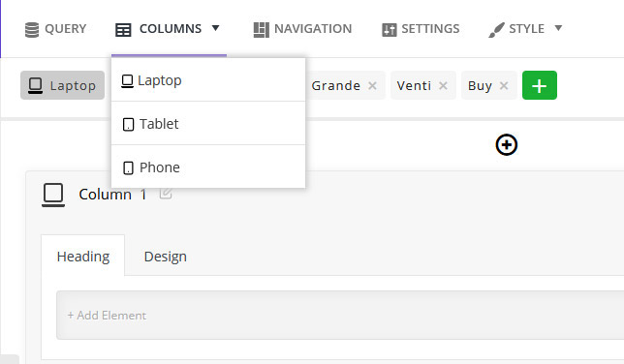Select the Grande column chip

coord(336,85)
